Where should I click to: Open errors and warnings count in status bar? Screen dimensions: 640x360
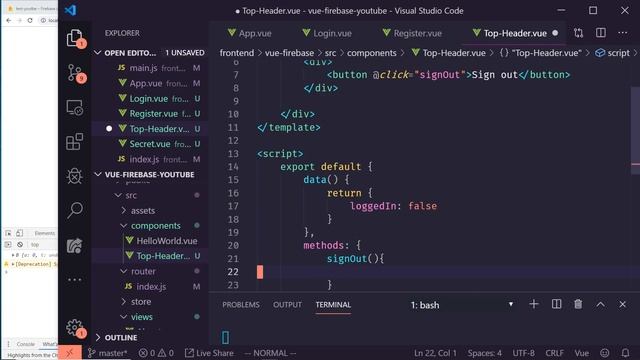click(x=156, y=353)
